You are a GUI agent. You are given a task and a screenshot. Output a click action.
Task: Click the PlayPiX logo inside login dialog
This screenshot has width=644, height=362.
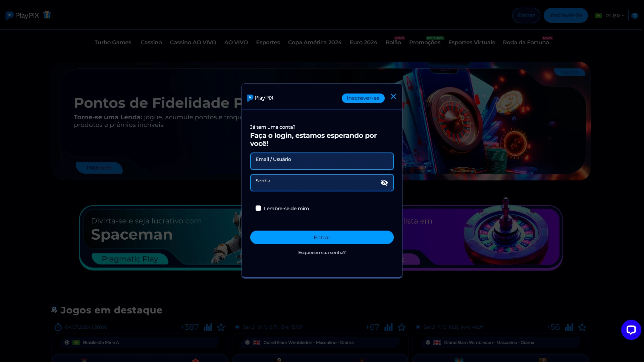click(x=260, y=98)
